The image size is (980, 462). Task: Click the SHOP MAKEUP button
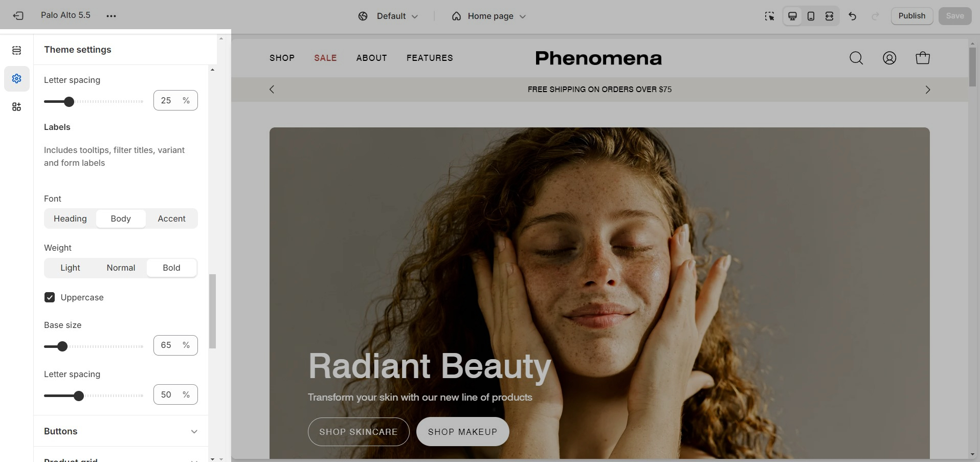pos(462,432)
